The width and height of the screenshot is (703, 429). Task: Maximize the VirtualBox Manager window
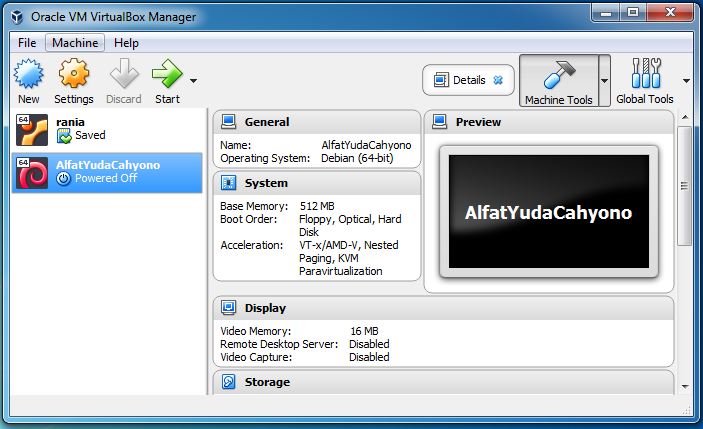pos(633,13)
